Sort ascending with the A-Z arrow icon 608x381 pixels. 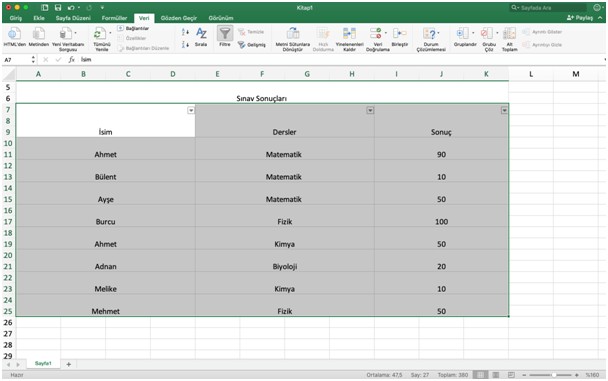pos(185,32)
